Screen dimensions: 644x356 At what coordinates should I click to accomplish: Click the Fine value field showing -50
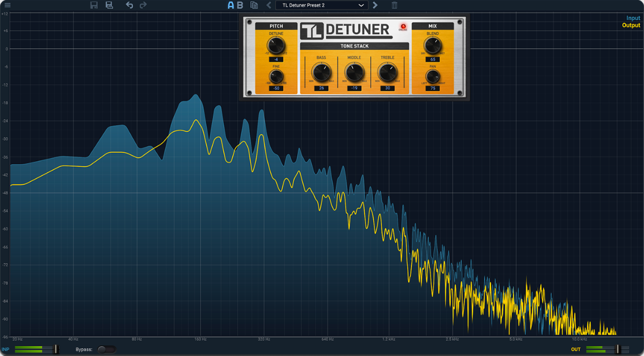[276, 88]
